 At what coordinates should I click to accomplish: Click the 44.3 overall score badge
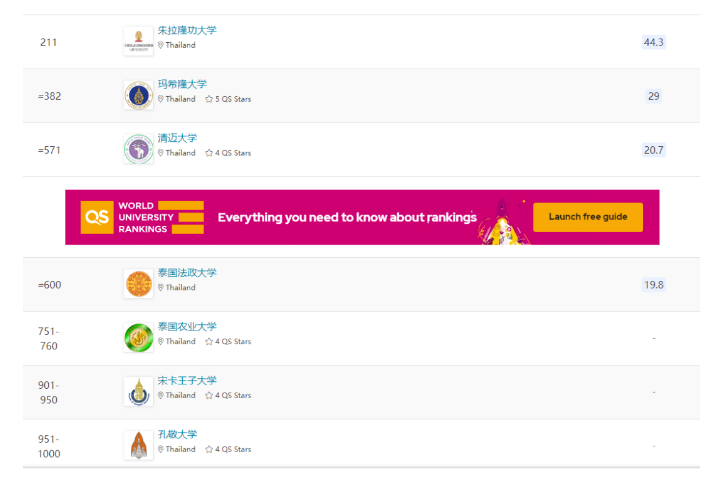click(x=653, y=42)
